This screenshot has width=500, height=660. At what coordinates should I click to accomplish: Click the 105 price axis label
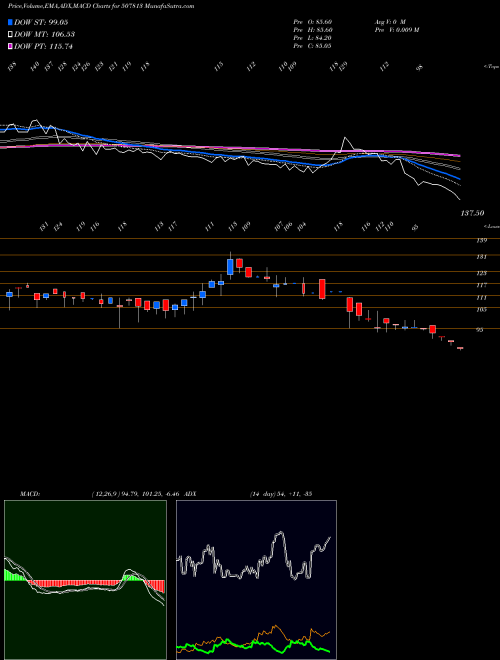pos(482,310)
